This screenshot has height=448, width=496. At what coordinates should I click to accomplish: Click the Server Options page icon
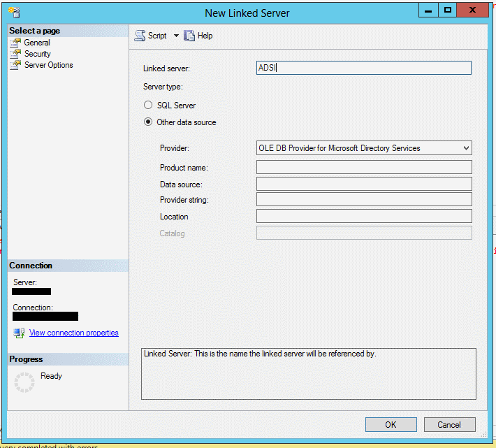[x=16, y=65]
